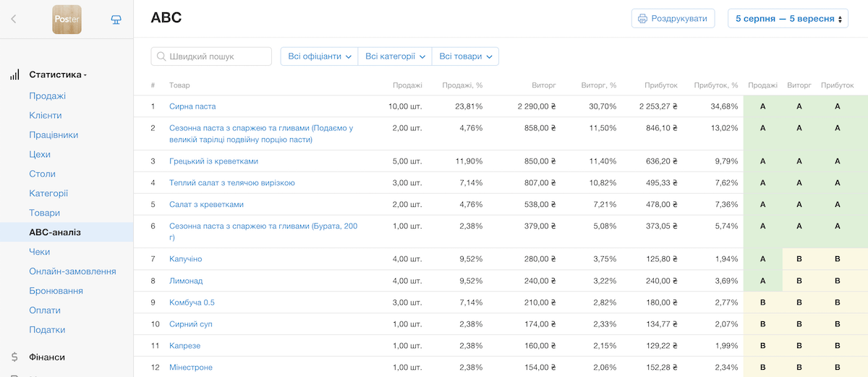Collapse the Статистика menu section
Screen dimensions: 868x377
[x=58, y=75]
